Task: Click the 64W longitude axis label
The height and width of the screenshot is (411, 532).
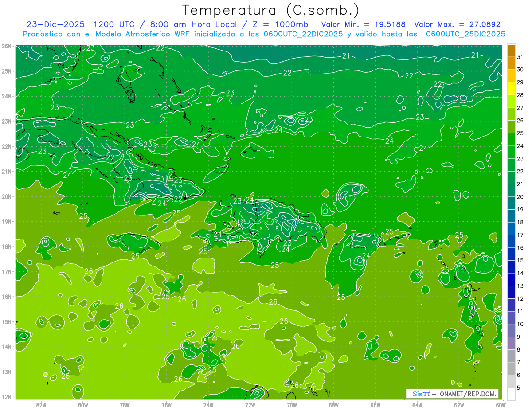Action: (x=417, y=405)
